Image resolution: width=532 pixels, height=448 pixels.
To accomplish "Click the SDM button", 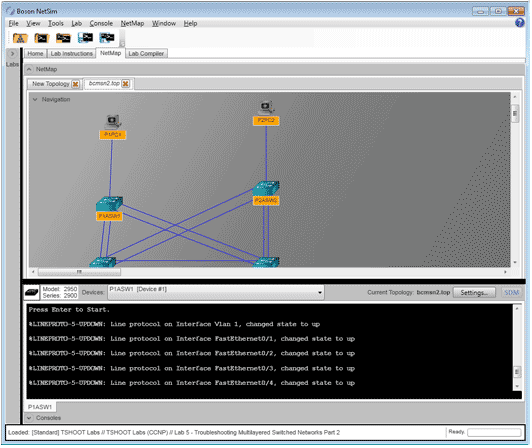I will [511, 293].
